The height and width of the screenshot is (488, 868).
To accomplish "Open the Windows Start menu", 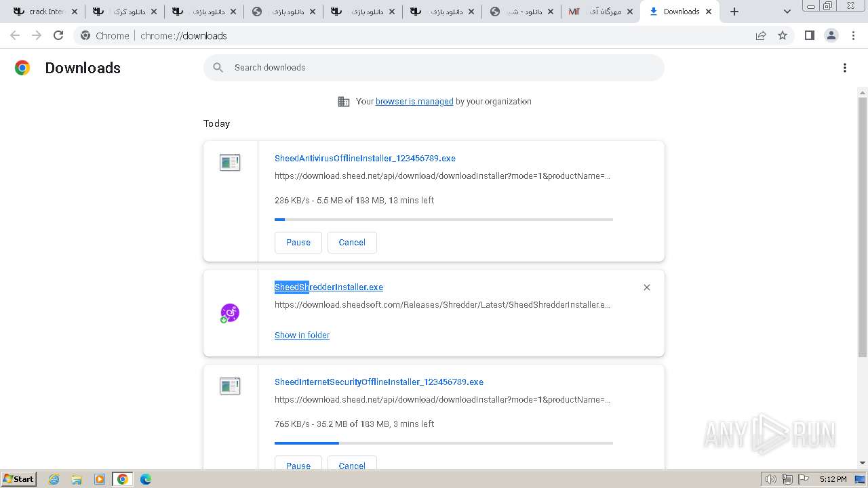I will tap(19, 479).
